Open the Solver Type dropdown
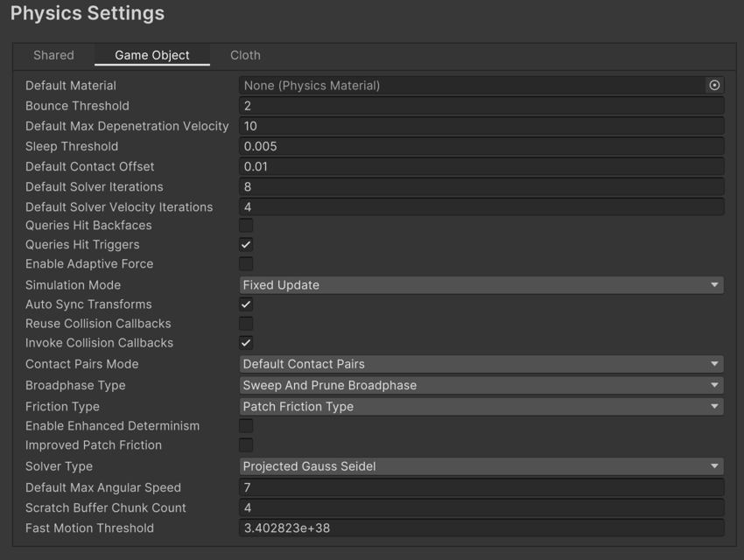744x560 pixels. [x=481, y=466]
